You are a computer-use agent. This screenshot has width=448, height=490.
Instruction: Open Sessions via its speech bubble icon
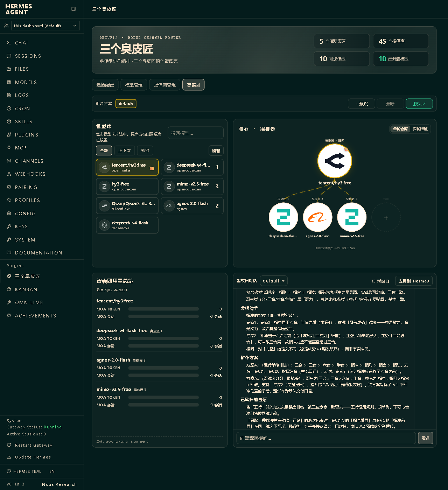pyautogui.click(x=9, y=56)
